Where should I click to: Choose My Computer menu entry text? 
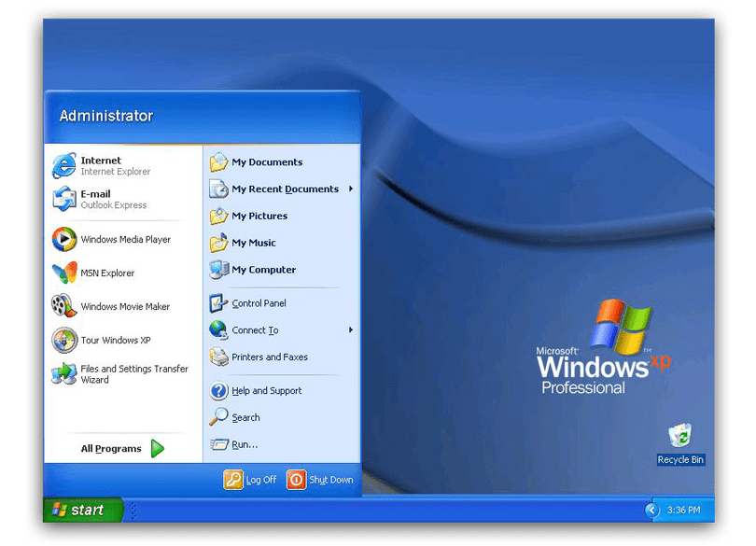tap(264, 270)
